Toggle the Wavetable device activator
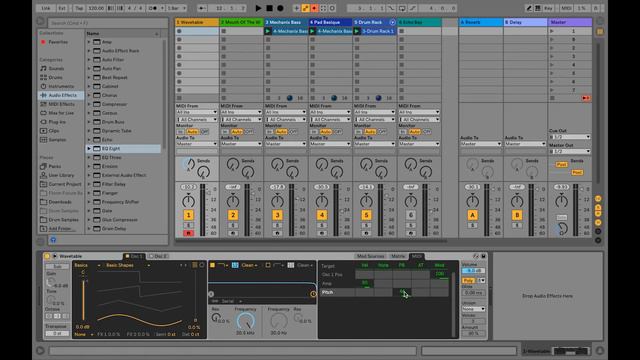 47,256
